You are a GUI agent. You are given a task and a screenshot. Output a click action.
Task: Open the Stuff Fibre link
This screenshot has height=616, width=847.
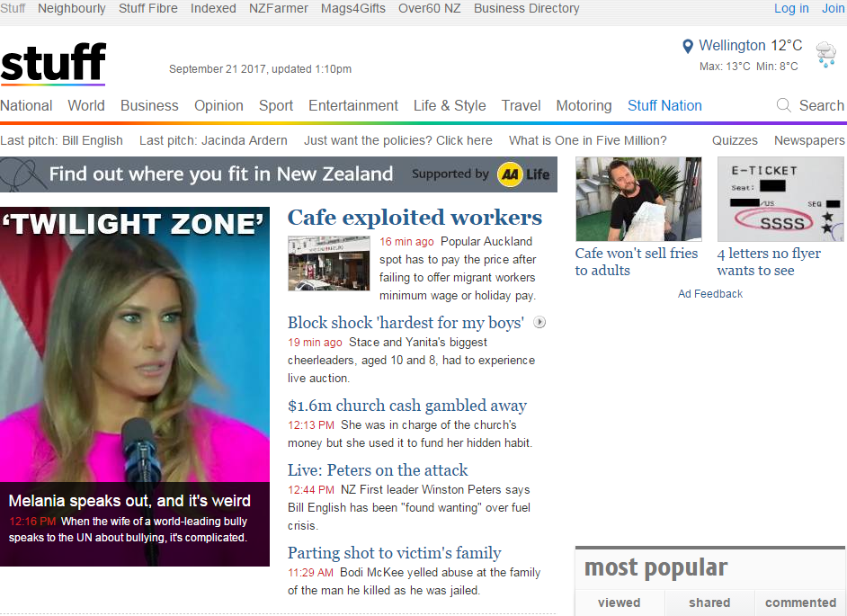click(148, 9)
